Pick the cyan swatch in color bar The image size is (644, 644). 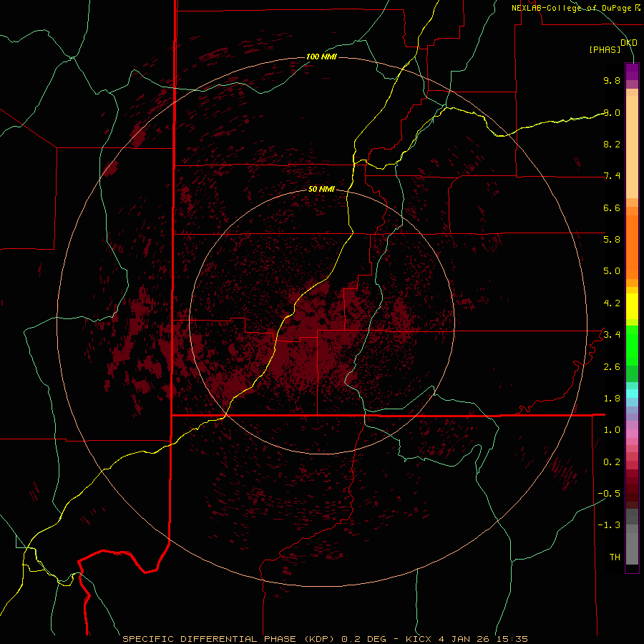click(632, 393)
